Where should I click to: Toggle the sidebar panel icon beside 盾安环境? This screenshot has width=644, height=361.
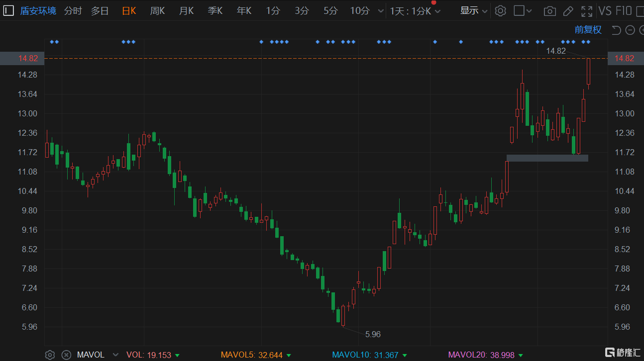pyautogui.click(x=8, y=10)
